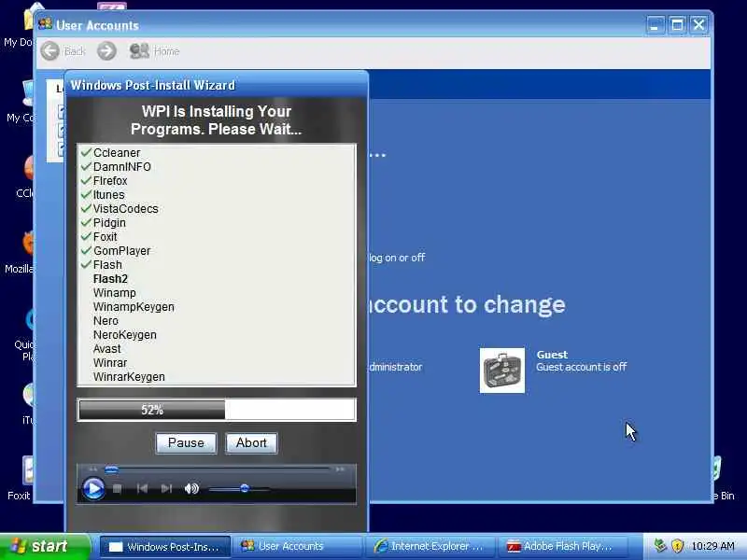
Task: Select Foxit in the install list
Action: [x=105, y=237]
